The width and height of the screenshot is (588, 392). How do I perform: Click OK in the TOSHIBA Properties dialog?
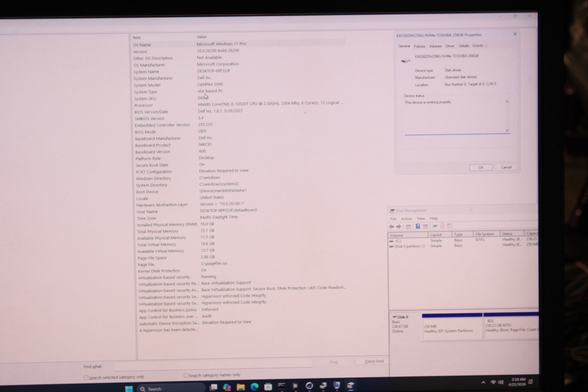point(481,167)
